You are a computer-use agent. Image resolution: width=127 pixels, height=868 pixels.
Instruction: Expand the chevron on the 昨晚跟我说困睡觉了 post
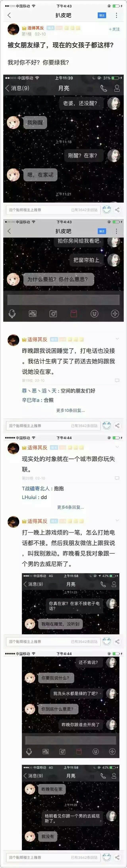tap(117, 339)
